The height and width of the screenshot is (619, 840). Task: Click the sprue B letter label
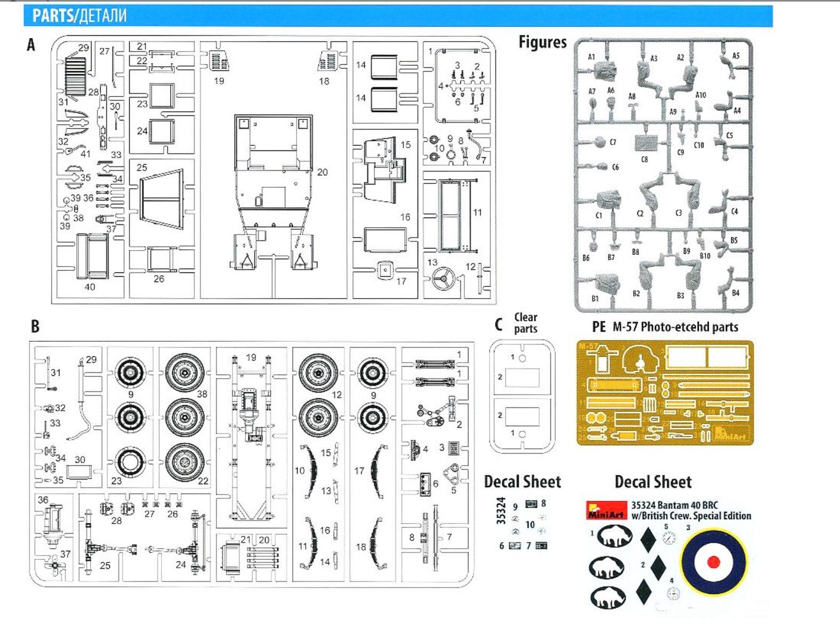[35, 326]
